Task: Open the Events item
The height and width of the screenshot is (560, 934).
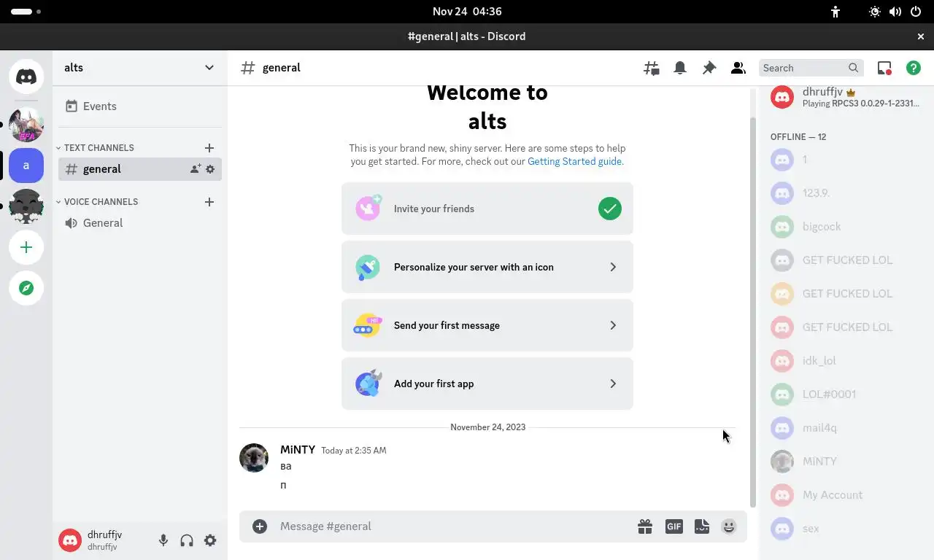Action: coord(140,106)
